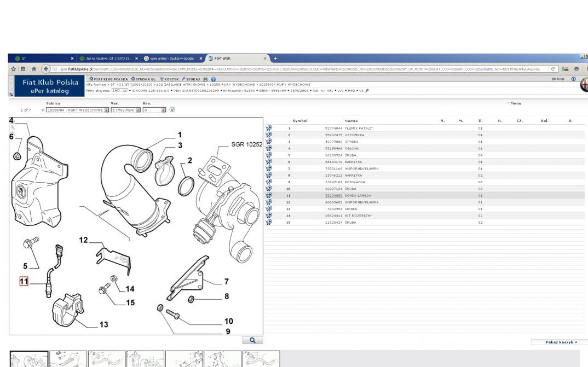Image resolution: width=588 pixels, height=367 pixels.
Task: Click the smiley face toolbar icon
Action: click(577, 69)
